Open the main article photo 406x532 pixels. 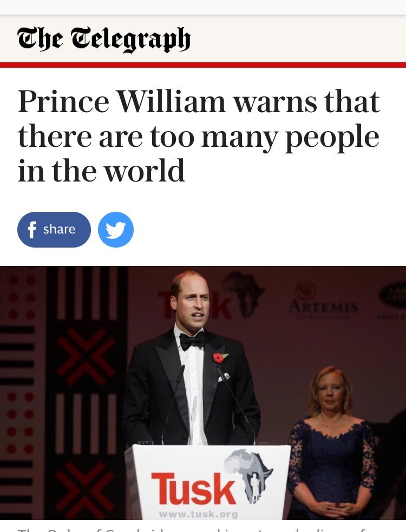[x=203, y=393]
